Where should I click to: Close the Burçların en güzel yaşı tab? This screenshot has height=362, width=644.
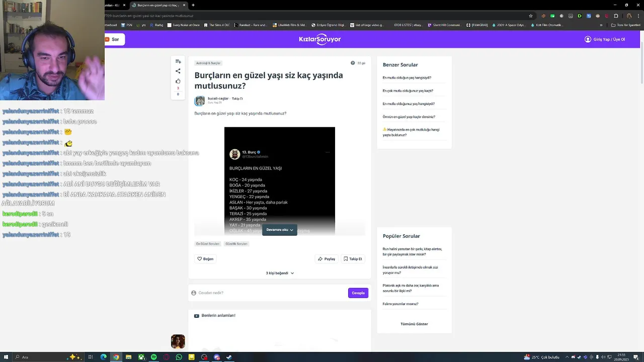[184, 5]
